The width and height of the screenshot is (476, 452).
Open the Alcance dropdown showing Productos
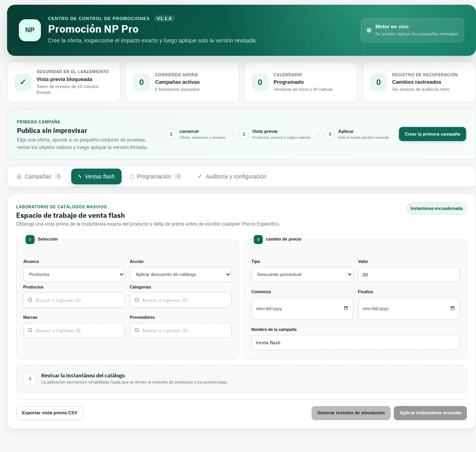pos(74,274)
